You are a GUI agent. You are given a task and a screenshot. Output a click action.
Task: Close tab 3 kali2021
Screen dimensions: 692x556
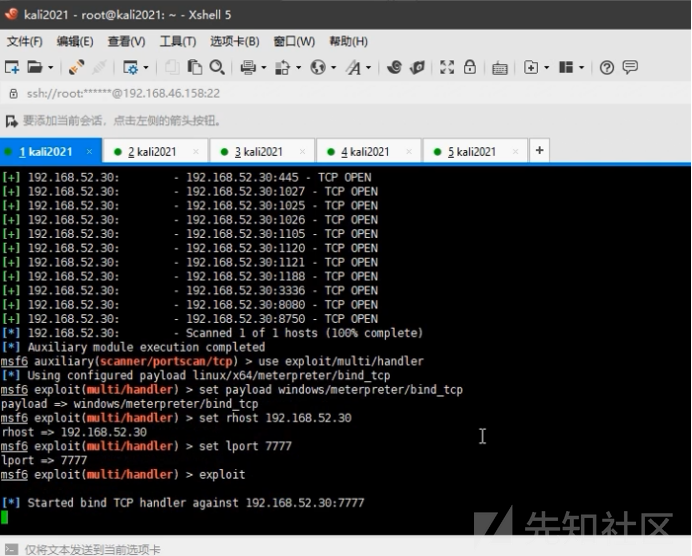(x=302, y=151)
